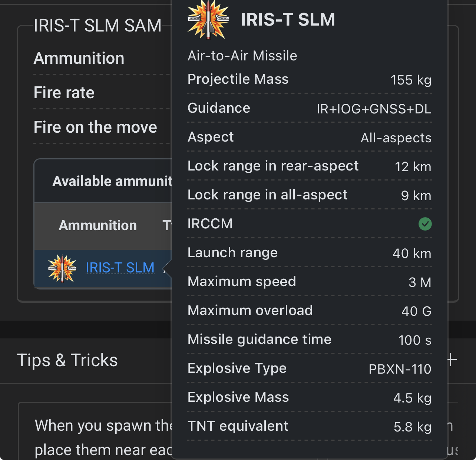Select the Fire on the move label
This screenshot has width=476, height=460.
(95, 127)
